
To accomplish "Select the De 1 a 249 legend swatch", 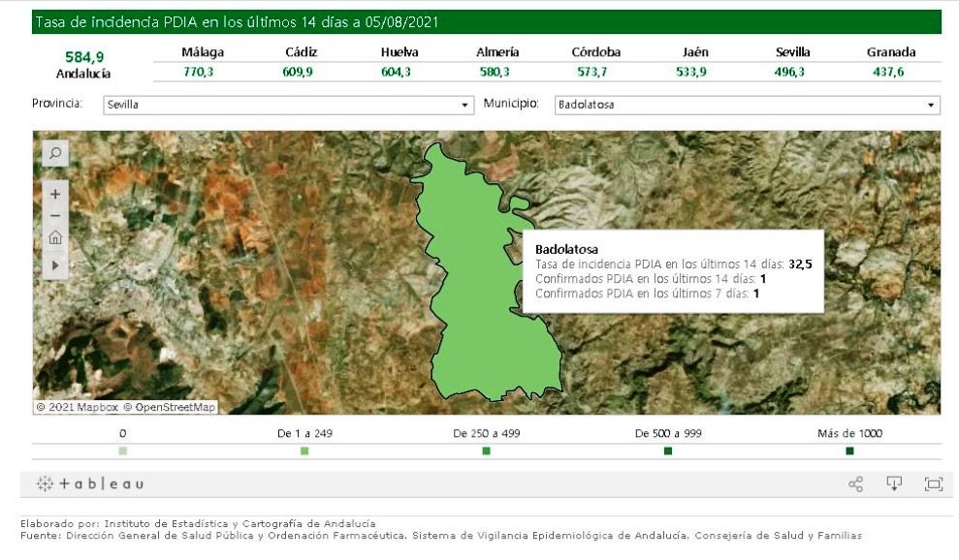I will [304, 451].
